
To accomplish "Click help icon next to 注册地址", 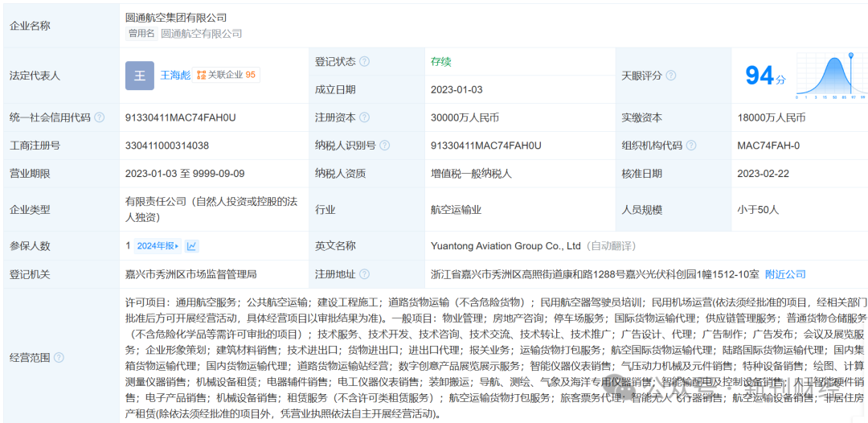I will (364, 274).
